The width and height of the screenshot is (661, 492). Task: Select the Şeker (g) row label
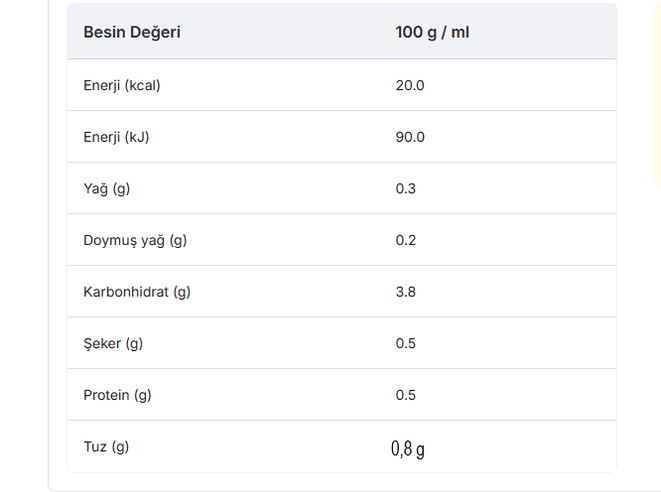113,343
